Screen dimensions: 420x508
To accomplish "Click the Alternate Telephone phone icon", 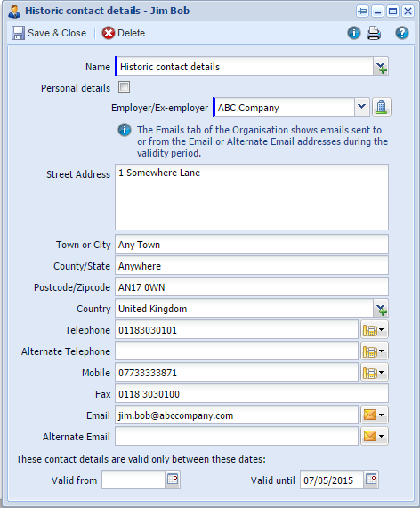I will (x=375, y=351).
